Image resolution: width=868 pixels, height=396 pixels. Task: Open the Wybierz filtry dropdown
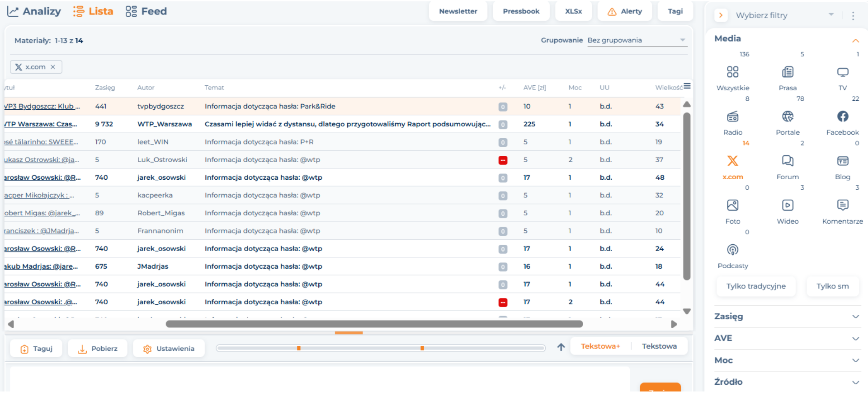point(784,15)
